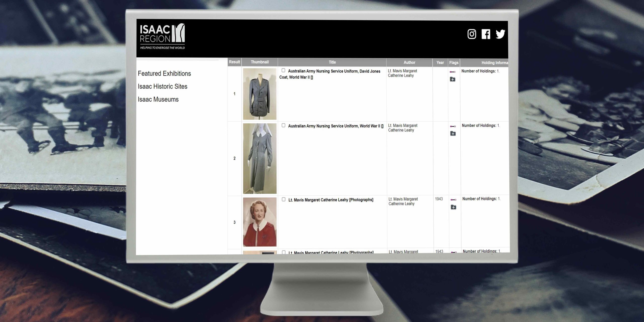Open the Facebook social icon
Viewport: 644px width, 322px height.
[486, 34]
